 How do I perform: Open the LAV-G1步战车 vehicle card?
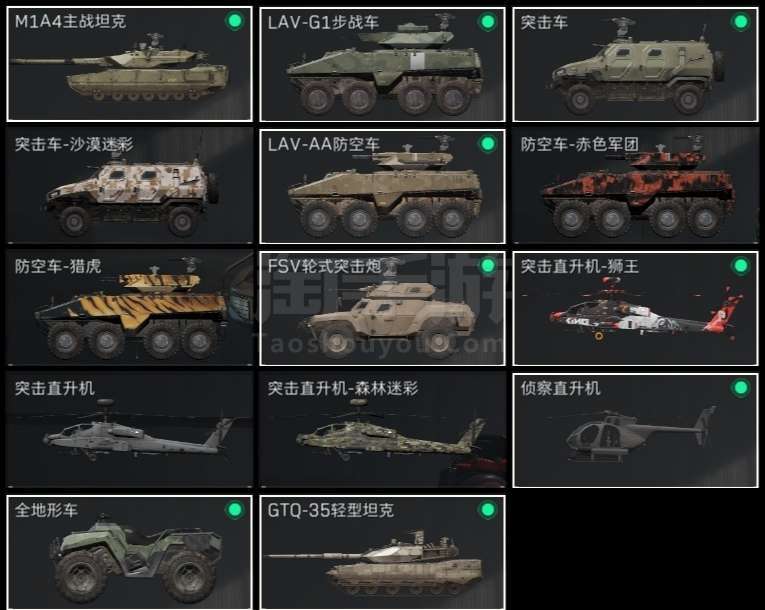click(x=382, y=64)
